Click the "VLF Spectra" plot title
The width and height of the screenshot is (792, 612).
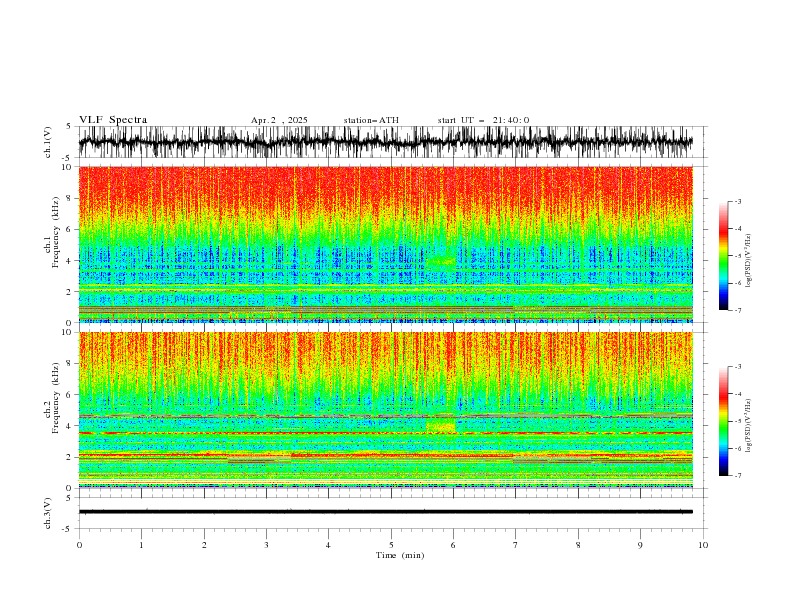(x=113, y=120)
